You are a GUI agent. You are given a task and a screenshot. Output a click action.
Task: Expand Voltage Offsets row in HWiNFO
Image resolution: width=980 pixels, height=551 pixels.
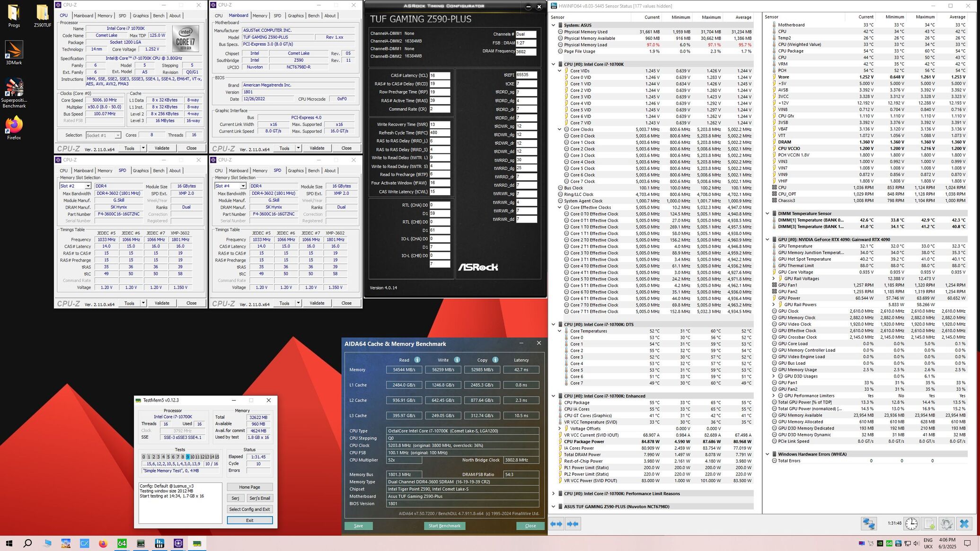[559, 429]
